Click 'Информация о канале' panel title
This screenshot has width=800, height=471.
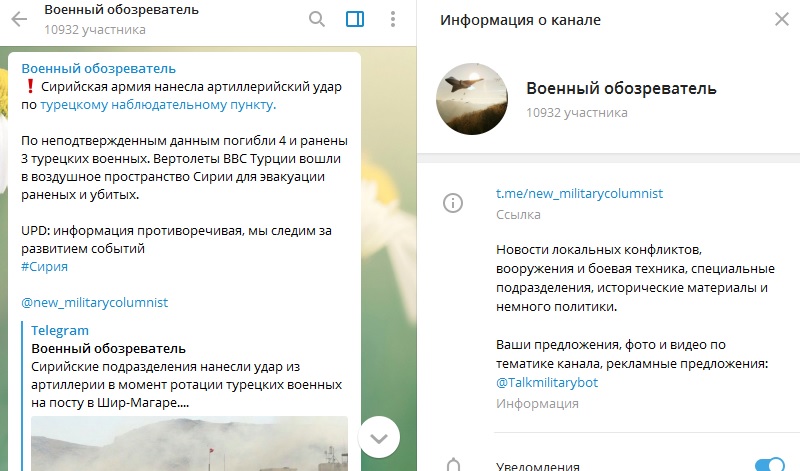pos(520,20)
